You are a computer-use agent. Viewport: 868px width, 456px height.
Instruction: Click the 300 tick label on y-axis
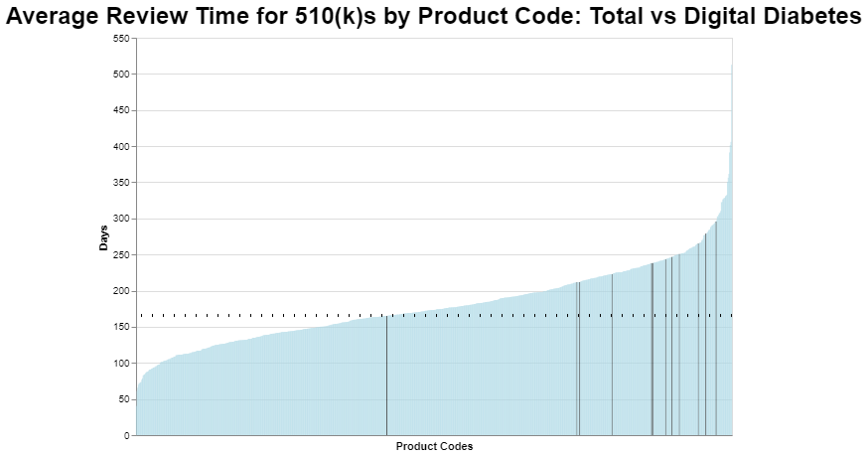point(121,219)
